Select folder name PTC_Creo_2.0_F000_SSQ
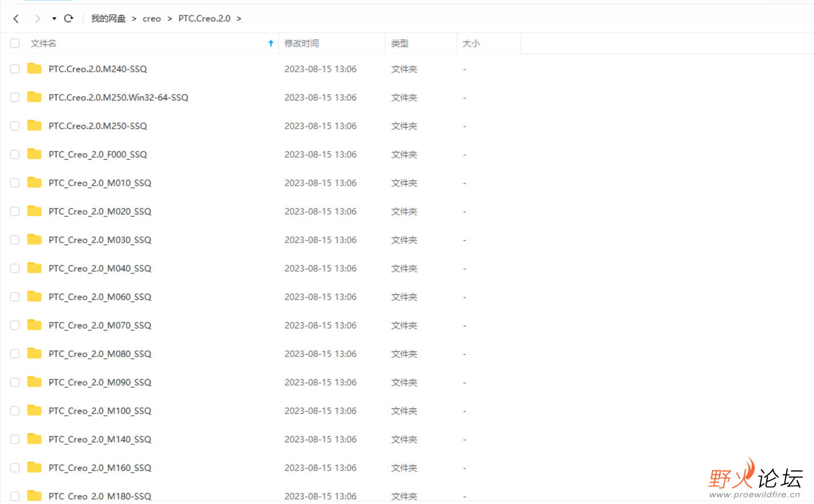814x504 pixels. pos(97,155)
